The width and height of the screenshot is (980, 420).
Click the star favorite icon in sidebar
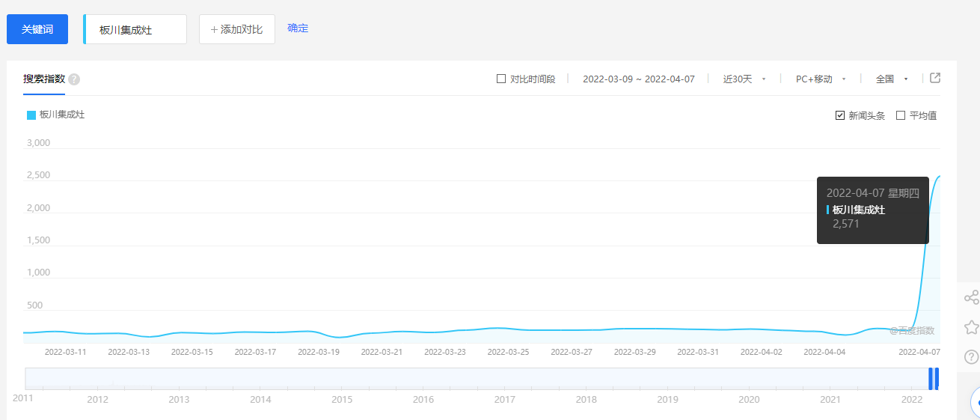971,327
